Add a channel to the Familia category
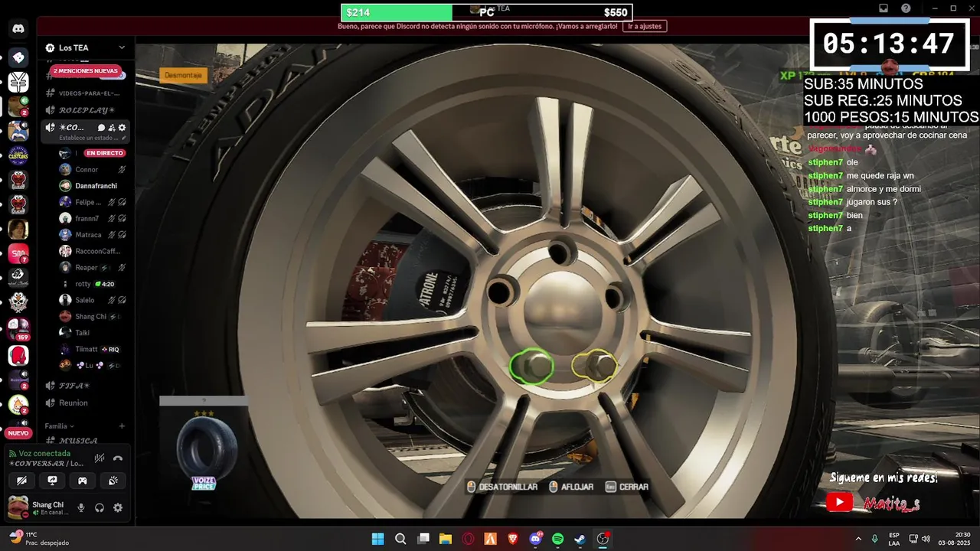This screenshot has height=551, width=980. (x=122, y=426)
